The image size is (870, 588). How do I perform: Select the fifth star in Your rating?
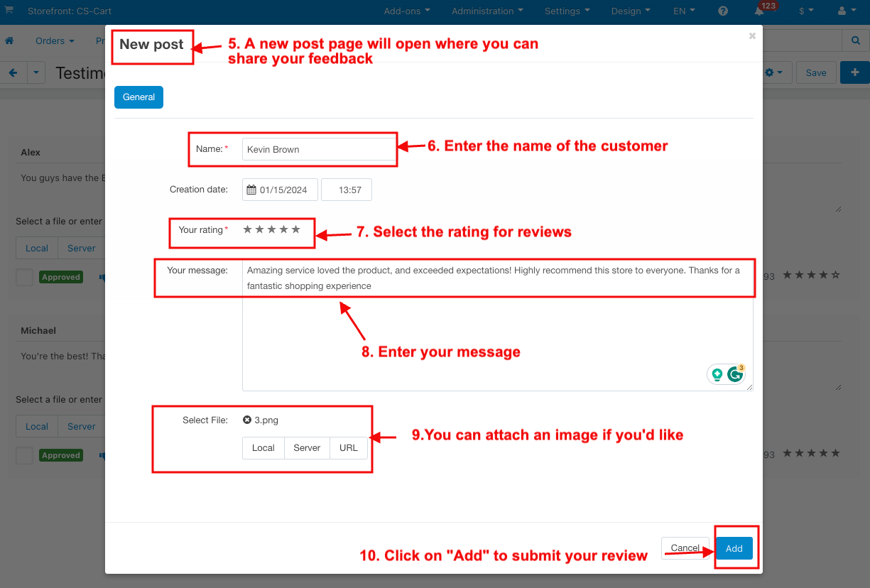click(x=296, y=229)
